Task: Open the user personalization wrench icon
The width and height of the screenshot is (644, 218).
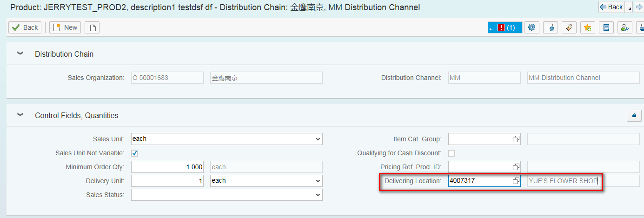Action: click(x=625, y=27)
